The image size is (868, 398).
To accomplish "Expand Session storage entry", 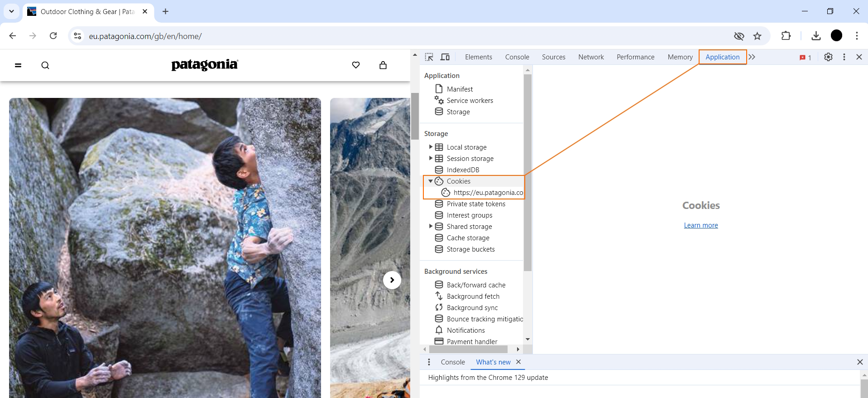I will pyautogui.click(x=431, y=158).
